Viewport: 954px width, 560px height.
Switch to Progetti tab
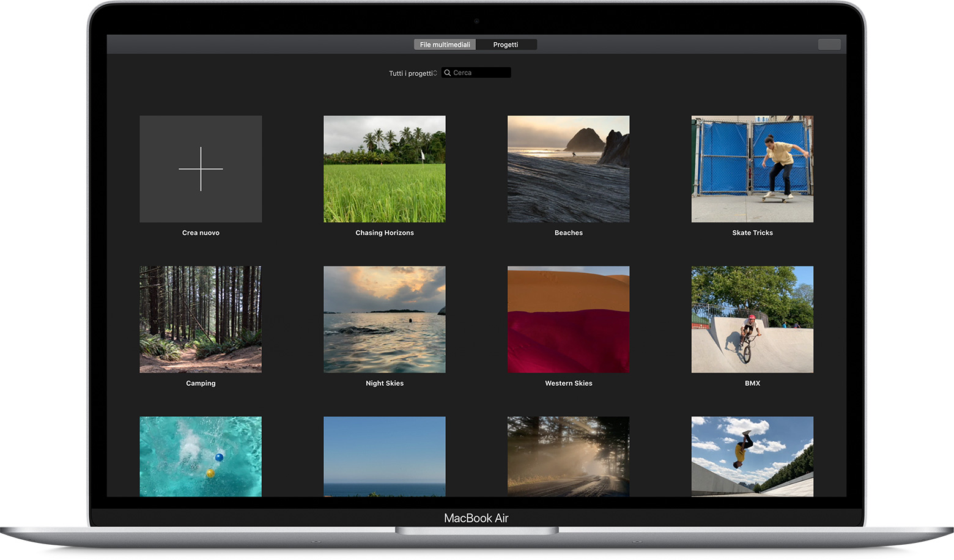coord(506,45)
